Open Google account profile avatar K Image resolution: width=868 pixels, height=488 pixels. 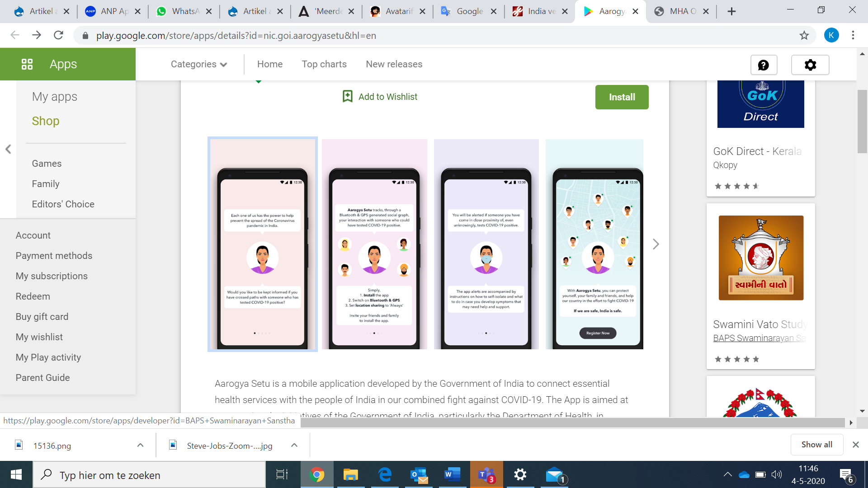831,35
